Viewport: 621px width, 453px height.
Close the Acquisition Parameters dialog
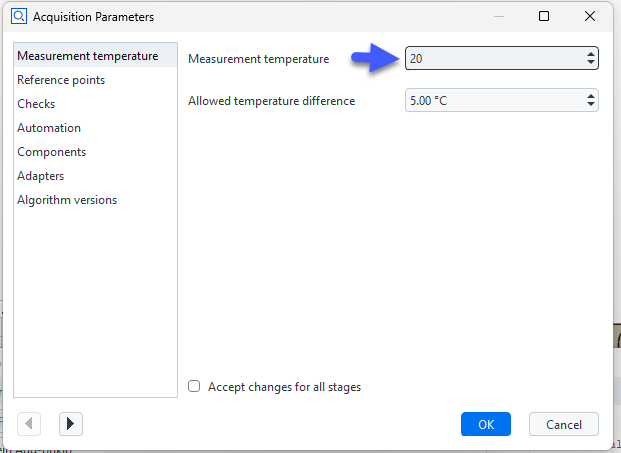590,17
